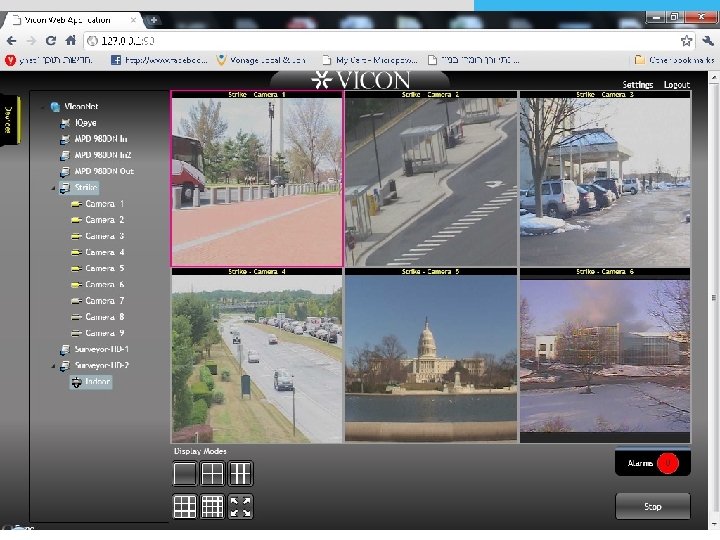Click the Camera 6 yellow camera icon
The image size is (720, 540).
77,285
